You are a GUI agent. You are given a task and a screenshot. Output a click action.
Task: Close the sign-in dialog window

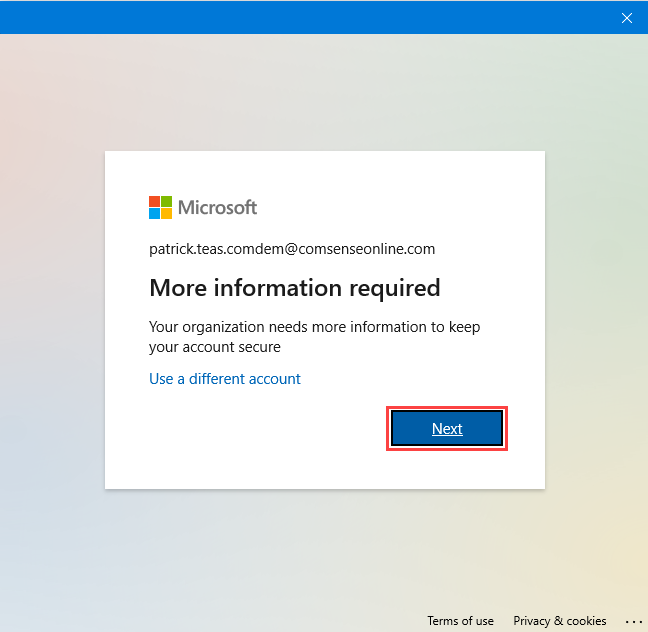tap(627, 18)
